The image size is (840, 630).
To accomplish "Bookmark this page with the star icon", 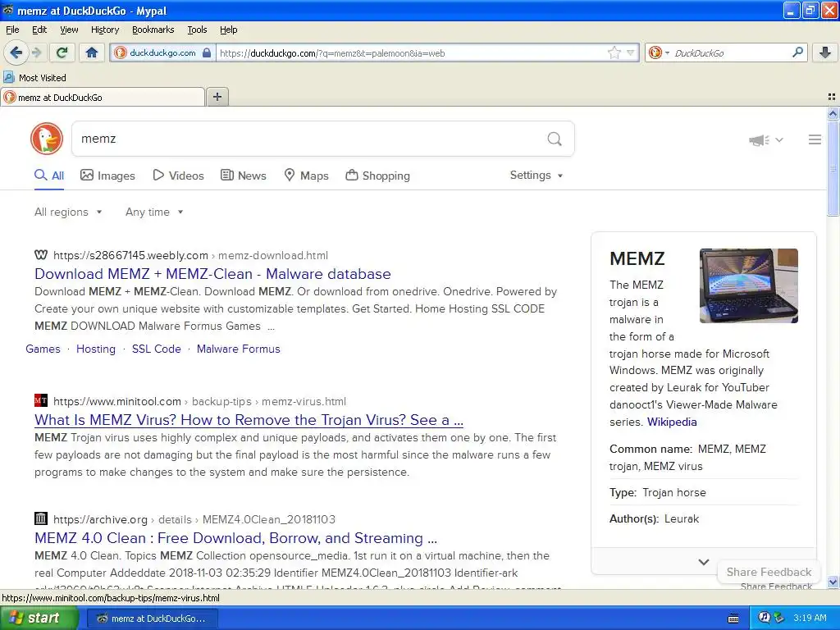I will (x=614, y=52).
